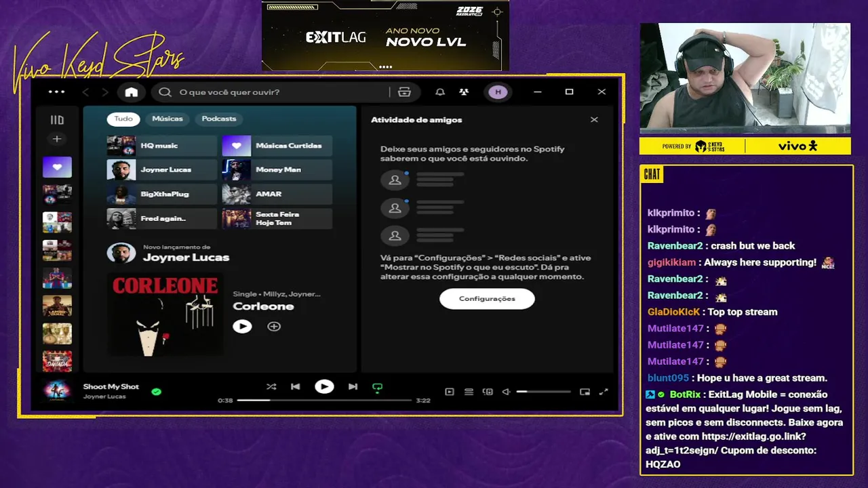Click Joyner Lucas in now playing bar
Image resolution: width=868 pixels, height=488 pixels.
coord(104,396)
